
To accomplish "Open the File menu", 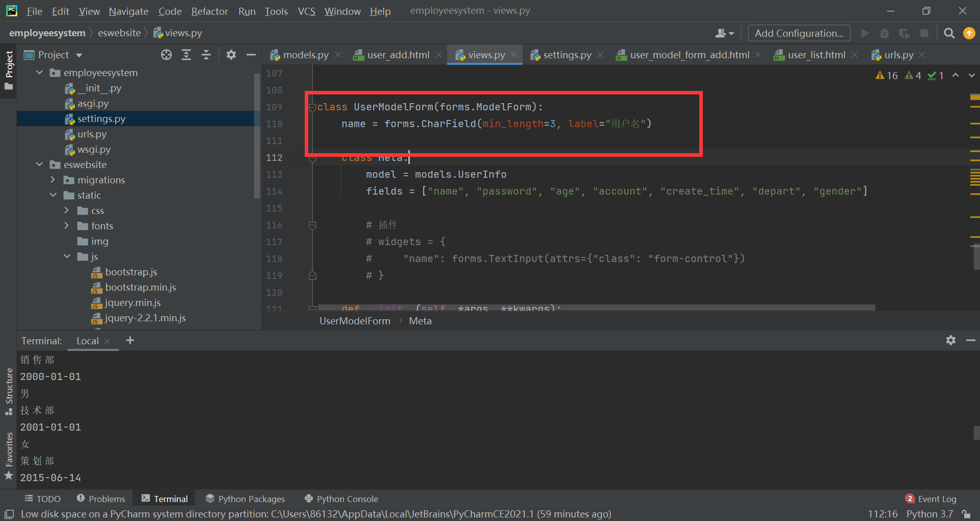I will point(34,11).
